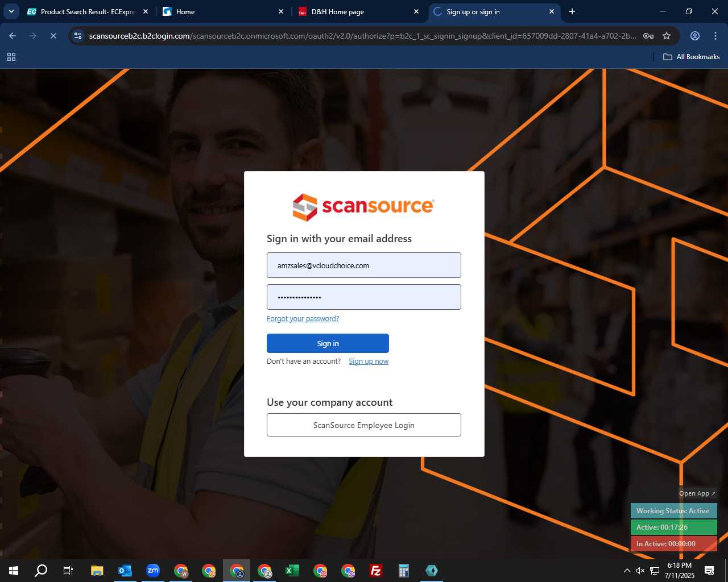Screen dimensions: 728x582
Task: Click Open App in the tracker widget
Action: 697,493
